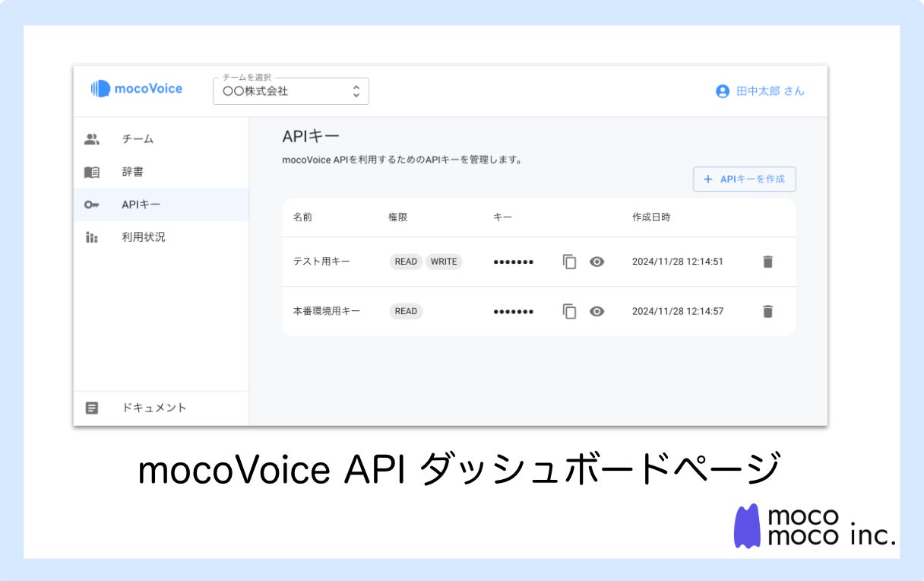Copy the テスト用キー API key
Screen dimensions: 924x581
[x=570, y=262]
